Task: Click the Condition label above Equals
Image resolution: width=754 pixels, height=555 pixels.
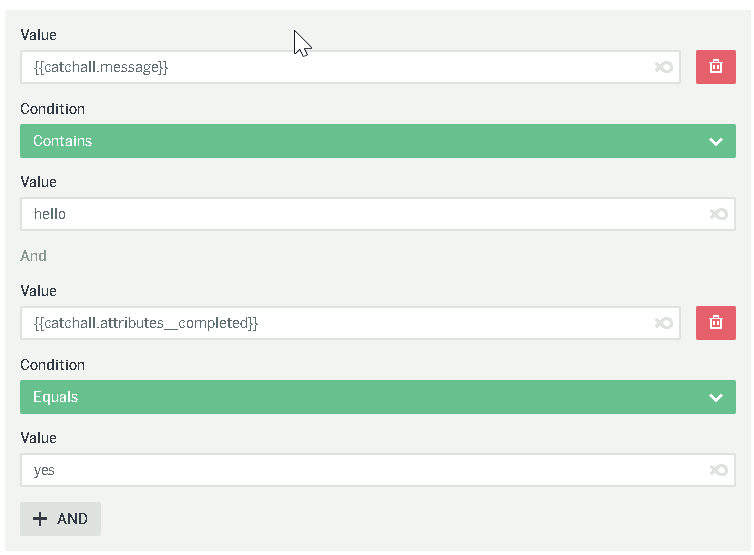Action: (x=52, y=365)
